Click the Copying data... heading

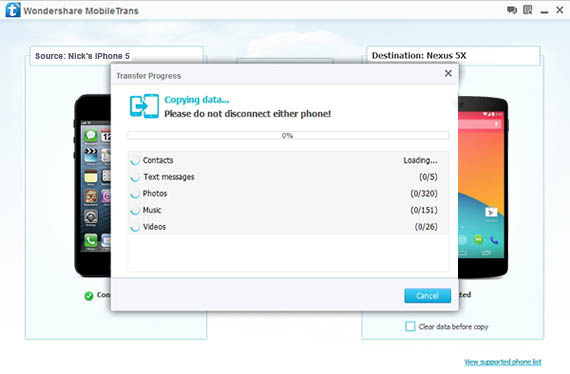click(197, 100)
